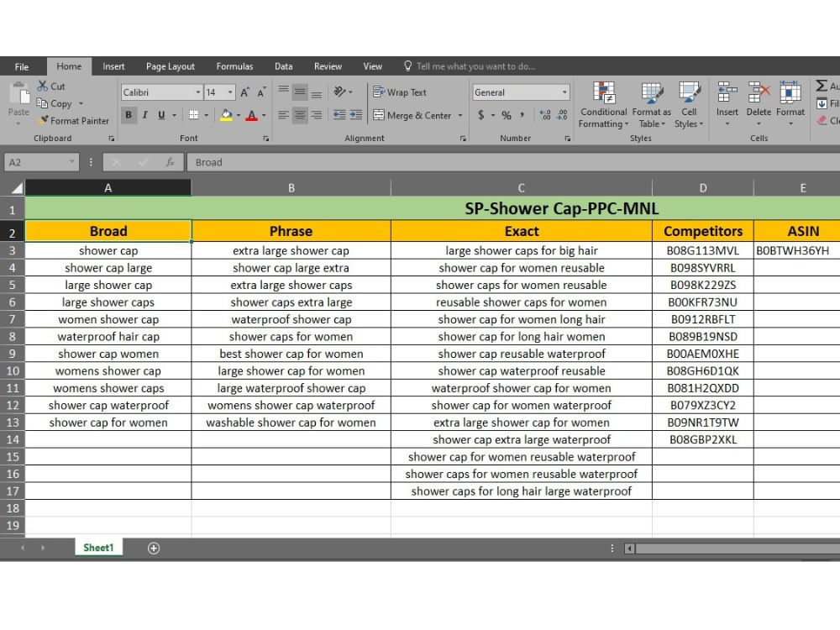Increase font size with the large A
The height and width of the screenshot is (630, 840).
244,92
